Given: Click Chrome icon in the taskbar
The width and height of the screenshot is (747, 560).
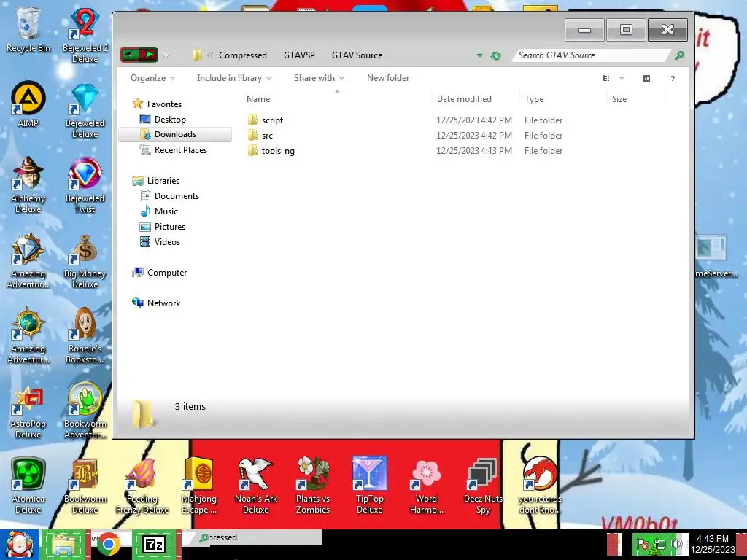Looking at the screenshot, I should [x=109, y=544].
